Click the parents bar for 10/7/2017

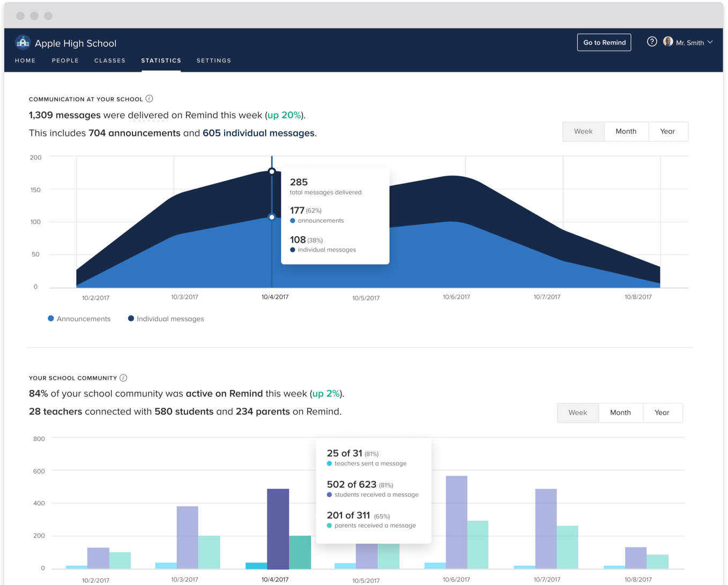coord(567,547)
